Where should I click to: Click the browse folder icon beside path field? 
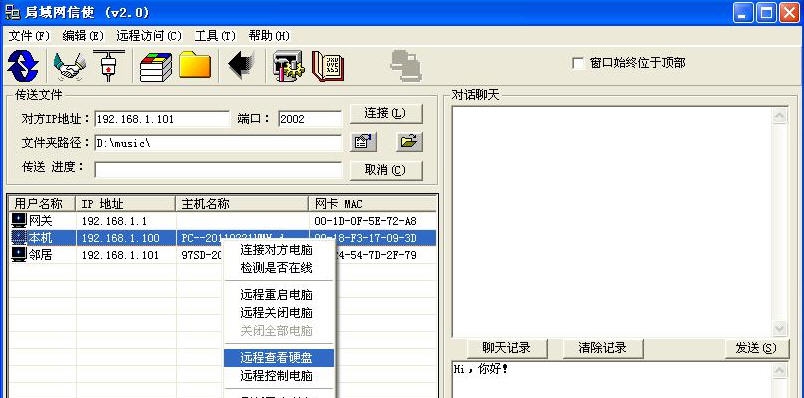(x=409, y=142)
